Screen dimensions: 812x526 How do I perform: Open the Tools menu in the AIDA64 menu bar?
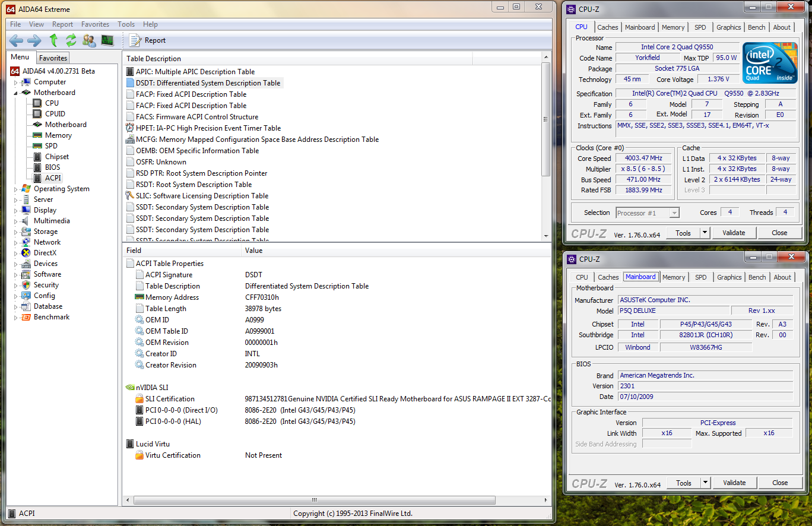126,24
